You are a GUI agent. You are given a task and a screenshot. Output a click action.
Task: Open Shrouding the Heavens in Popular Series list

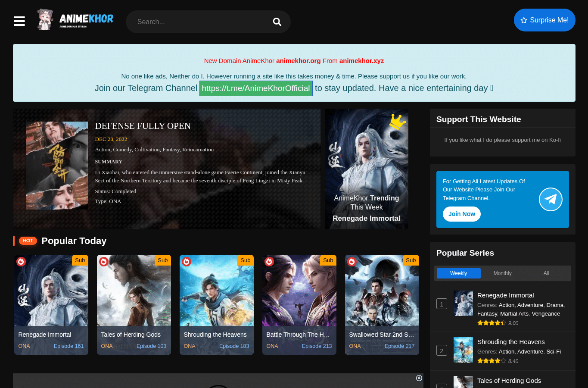[x=511, y=342]
